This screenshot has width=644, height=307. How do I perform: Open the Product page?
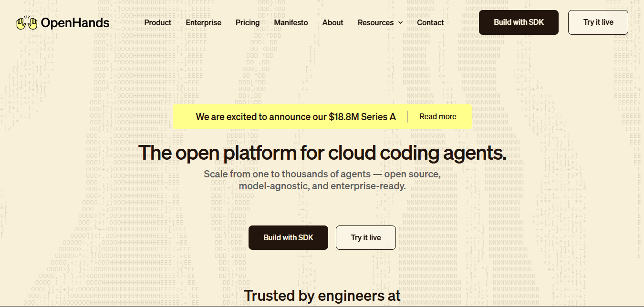157,22
